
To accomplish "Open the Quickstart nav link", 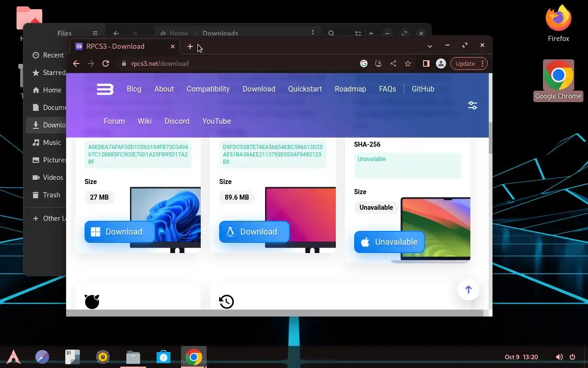I will click(x=305, y=89).
